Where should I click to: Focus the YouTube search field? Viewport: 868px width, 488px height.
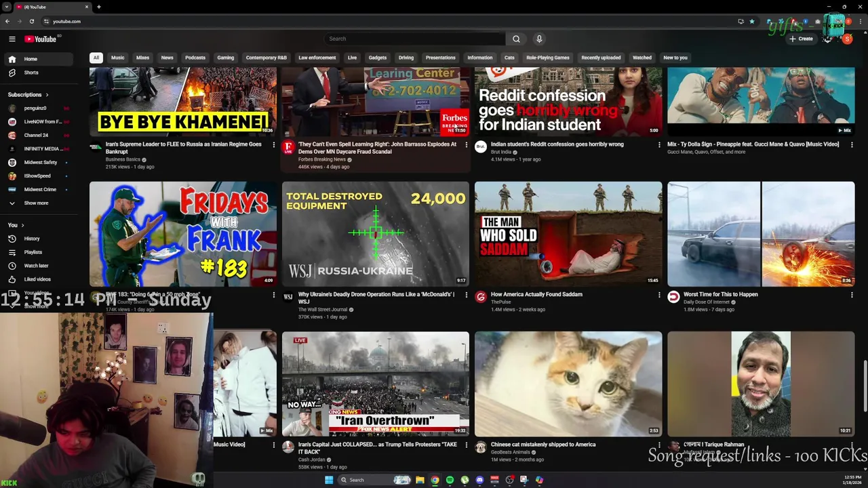(415, 39)
